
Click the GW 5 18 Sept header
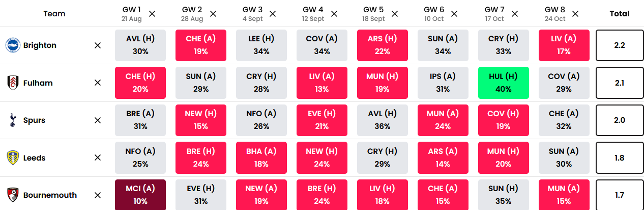coord(374,14)
